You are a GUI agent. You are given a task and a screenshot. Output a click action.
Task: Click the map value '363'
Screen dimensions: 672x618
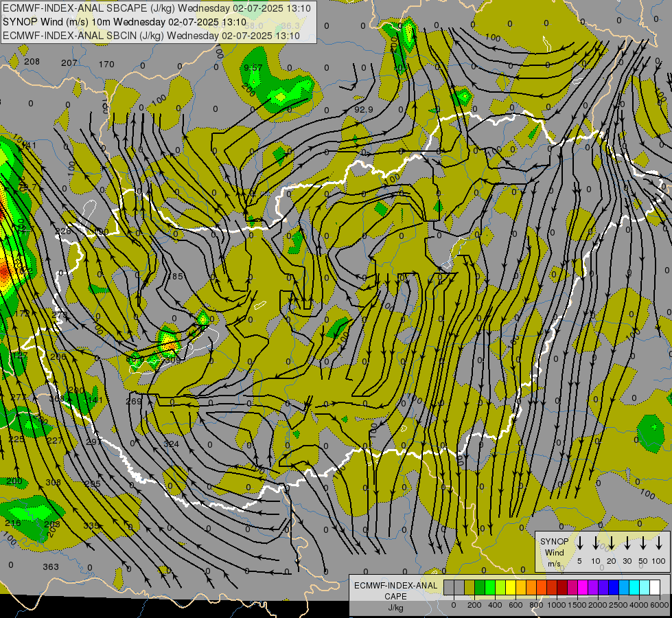tap(51, 567)
